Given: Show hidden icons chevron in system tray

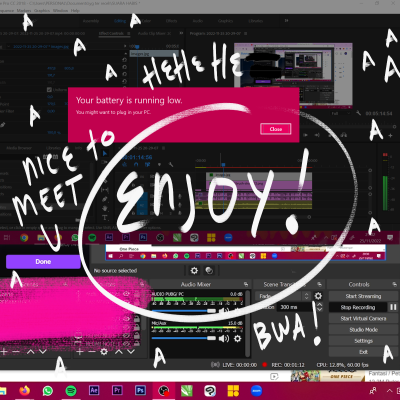Looking at the screenshot, I should coord(389,390).
